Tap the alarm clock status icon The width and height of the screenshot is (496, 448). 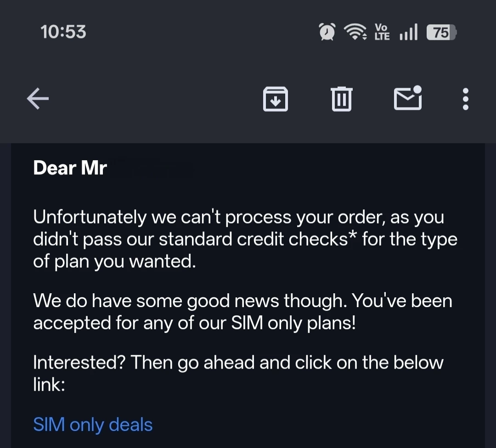(x=327, y=32)
